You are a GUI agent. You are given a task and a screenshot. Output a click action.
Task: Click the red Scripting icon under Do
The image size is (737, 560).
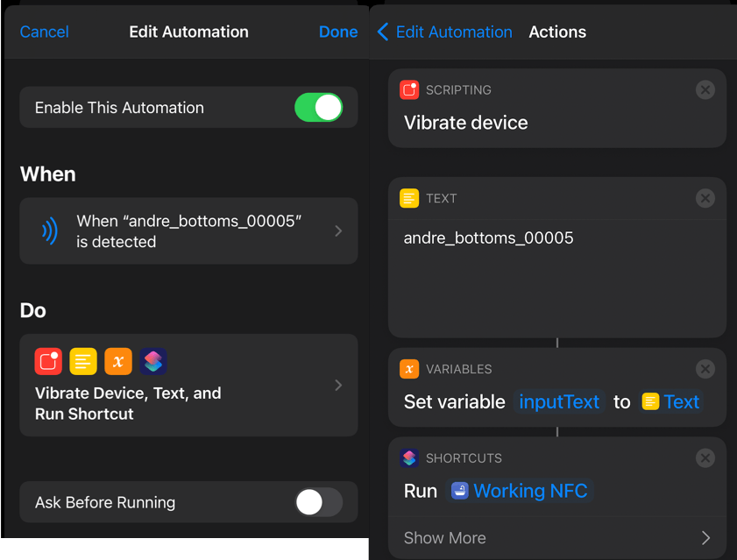(x=48, y=361)
